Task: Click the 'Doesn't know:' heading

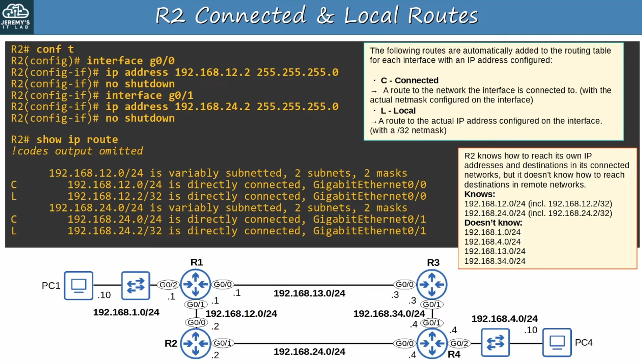Action: 493,223
